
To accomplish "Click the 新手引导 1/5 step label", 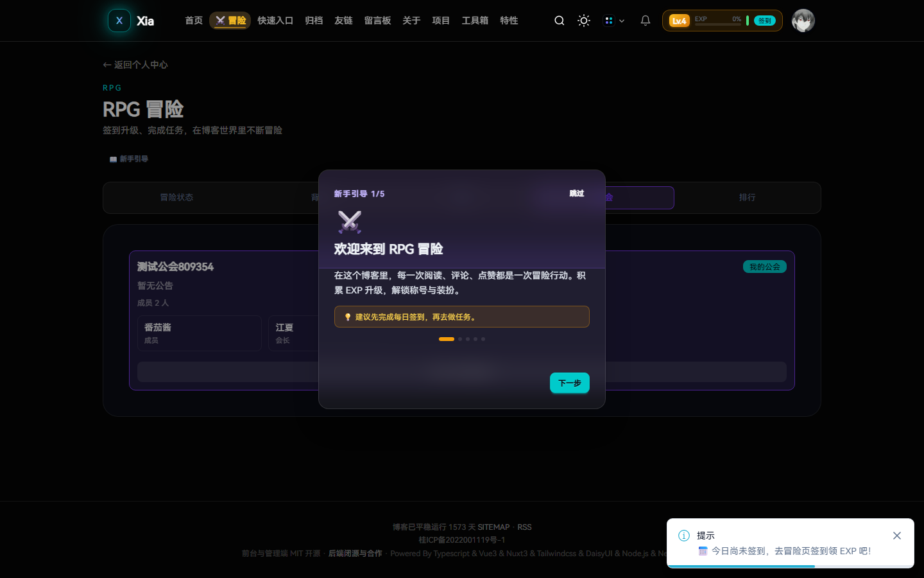I will 359,194.
